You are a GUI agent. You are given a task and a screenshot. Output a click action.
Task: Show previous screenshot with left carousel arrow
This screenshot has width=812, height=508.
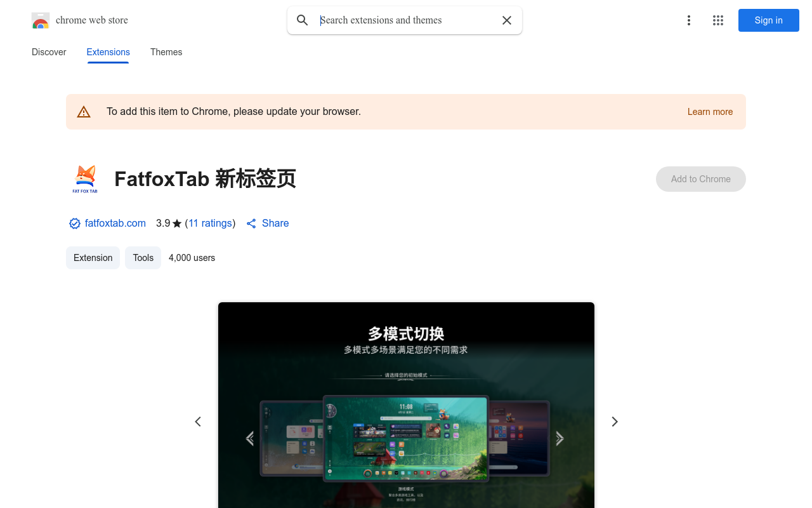[198, 422]
